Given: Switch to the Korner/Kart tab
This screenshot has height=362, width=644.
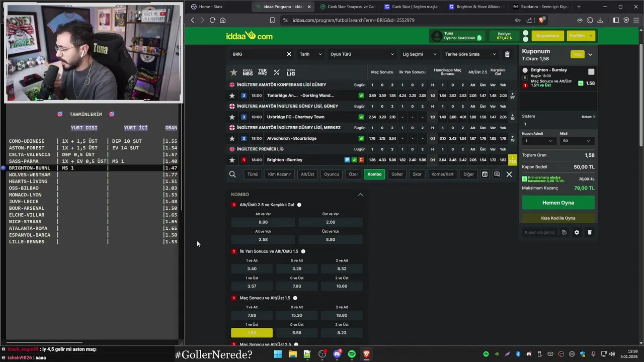Looking at the screenshot, I should click(442, 174).
